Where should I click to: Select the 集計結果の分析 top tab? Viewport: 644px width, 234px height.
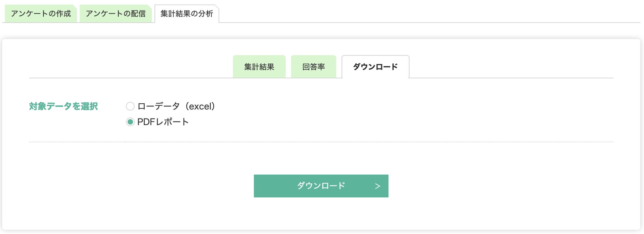(x=187, y=14)
